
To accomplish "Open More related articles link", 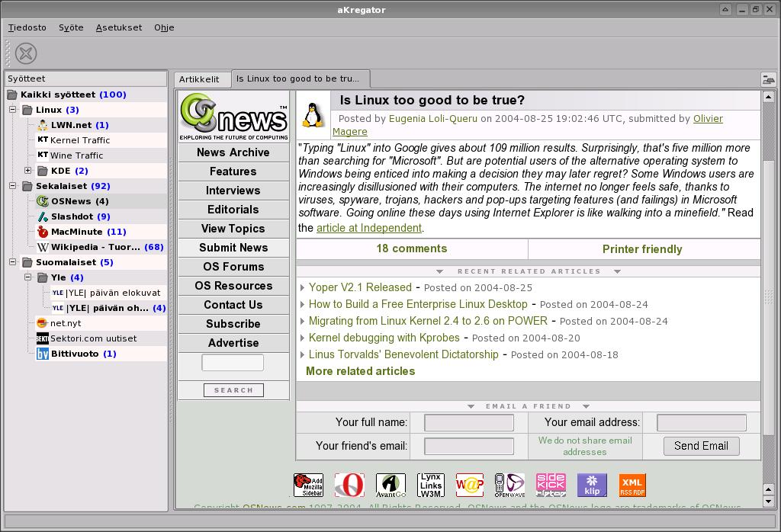I will coord(360,371).
